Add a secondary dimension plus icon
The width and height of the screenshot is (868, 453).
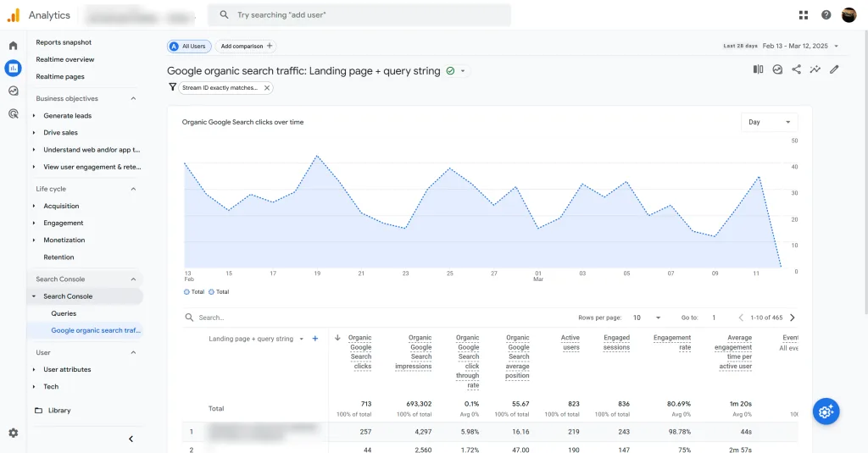pos(315,339)
